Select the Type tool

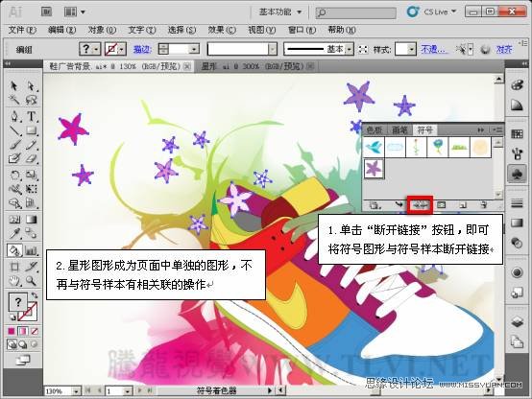[32, 116]
